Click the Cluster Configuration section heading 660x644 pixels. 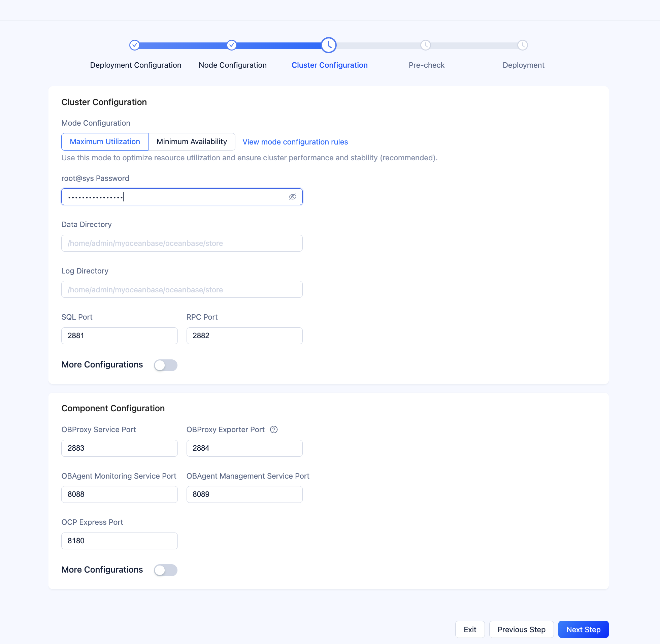[104, 102]
